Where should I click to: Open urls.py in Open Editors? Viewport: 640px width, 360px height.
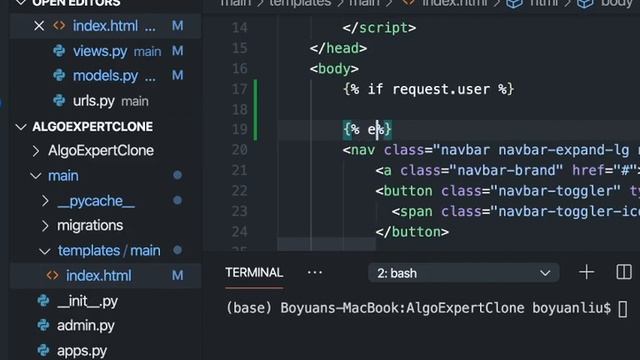[x=93, y=100]
